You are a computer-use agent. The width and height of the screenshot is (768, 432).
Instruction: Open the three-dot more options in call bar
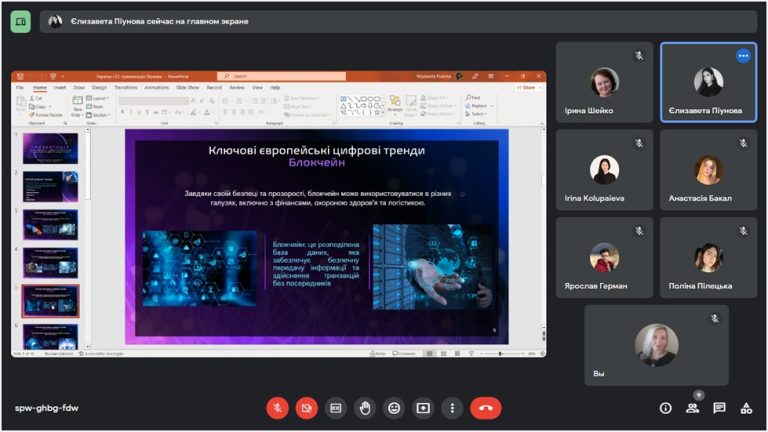click(x=452, y=408)
